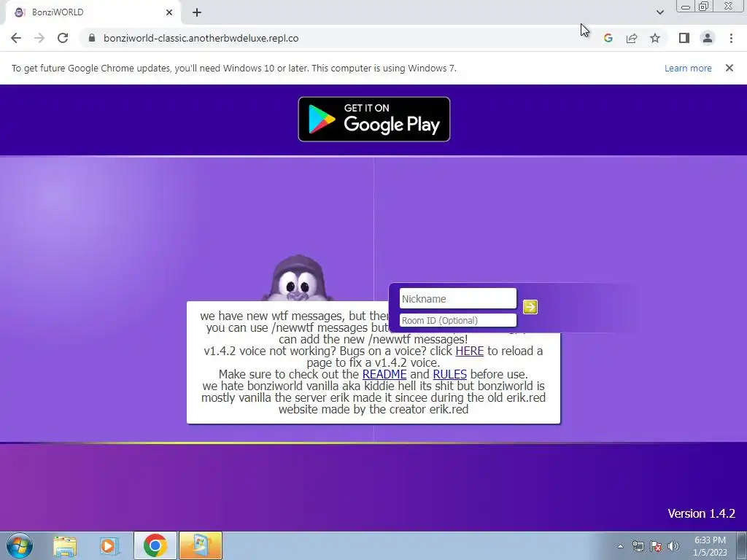
Task: Open the Chrome side panel
Action: (x=684, y=38)
